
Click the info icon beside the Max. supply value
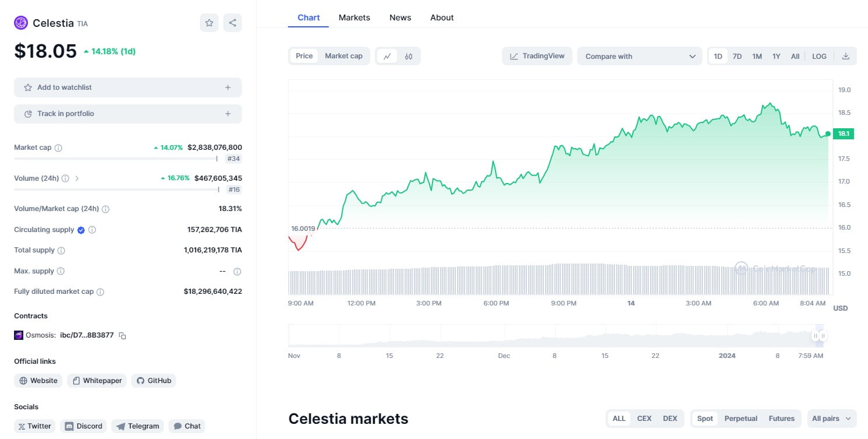coord(237,272)
